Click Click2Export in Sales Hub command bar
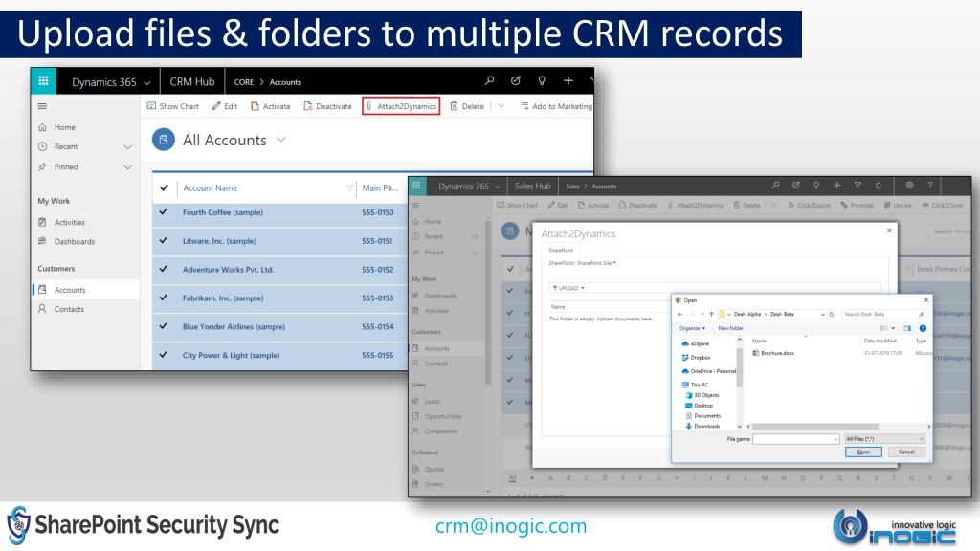Screen dimensions: 980x551 click(x=809, y=205)
